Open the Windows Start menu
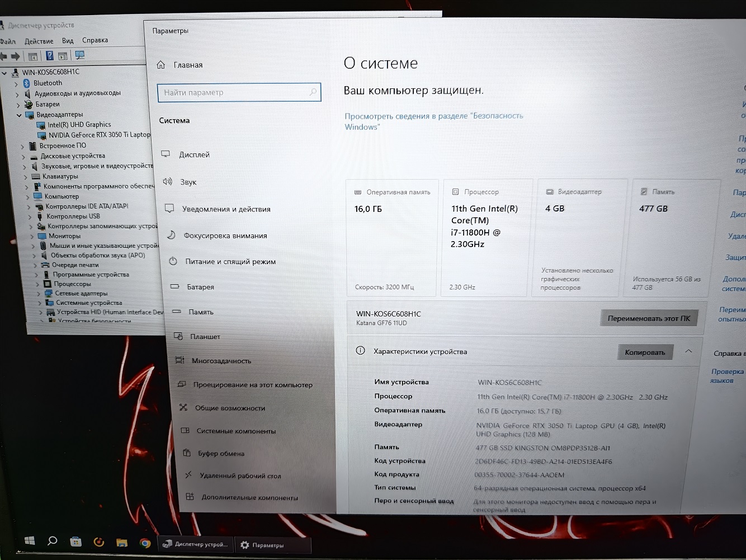 tap(30, 540)
